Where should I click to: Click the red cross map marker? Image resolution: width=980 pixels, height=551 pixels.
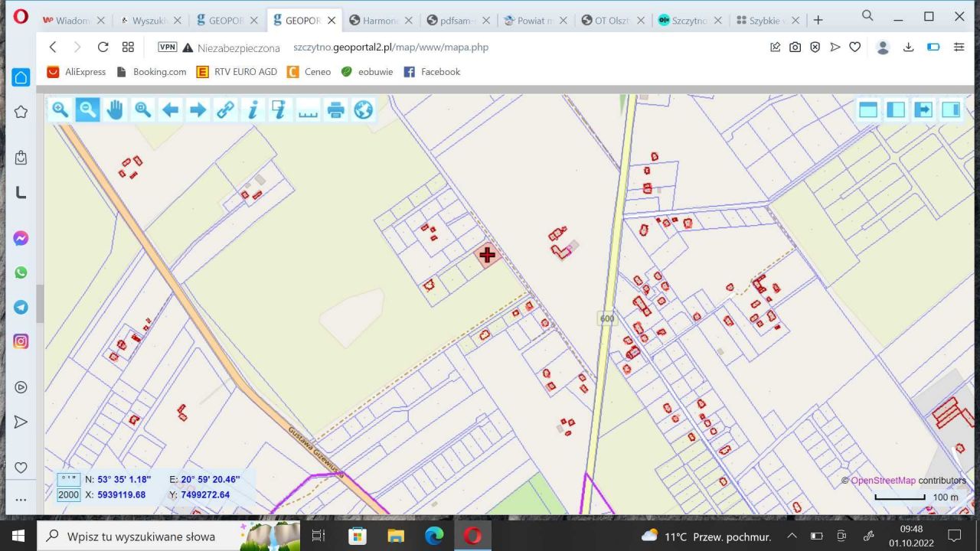click(x=487, y=255)
